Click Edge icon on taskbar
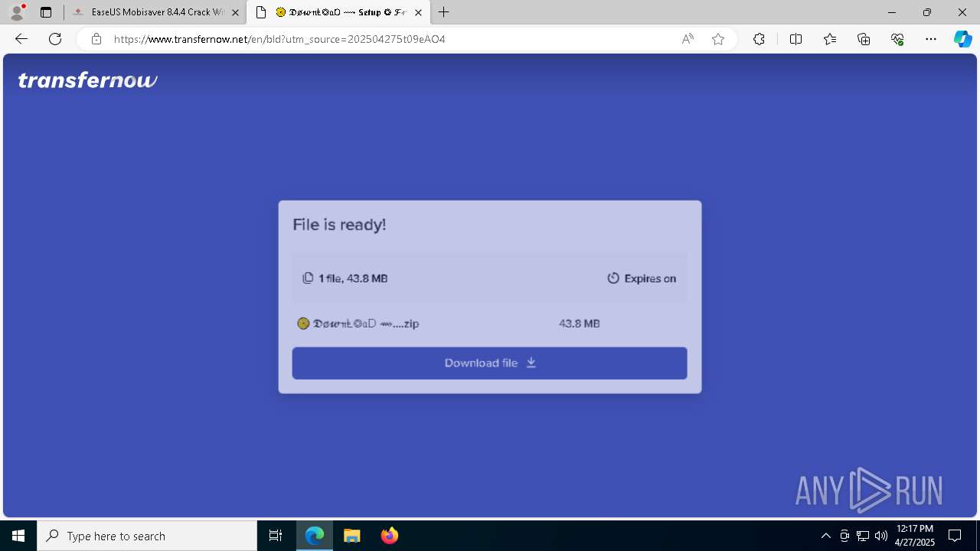The height and width of the screenshot is (551, 980). click(x=315, y=536)
